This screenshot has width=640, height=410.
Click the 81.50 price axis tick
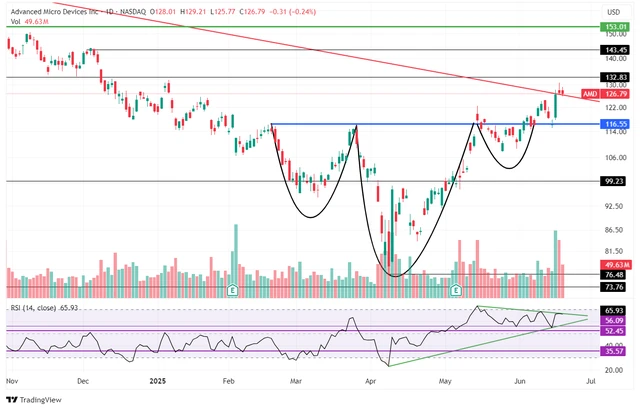click(x=613, y=251)
